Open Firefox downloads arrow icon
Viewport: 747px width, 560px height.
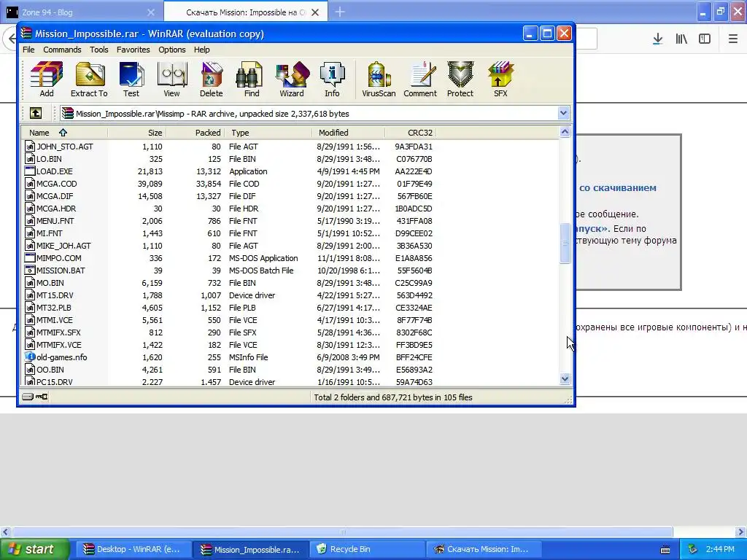pyautogui.click(x=657, y=39)
